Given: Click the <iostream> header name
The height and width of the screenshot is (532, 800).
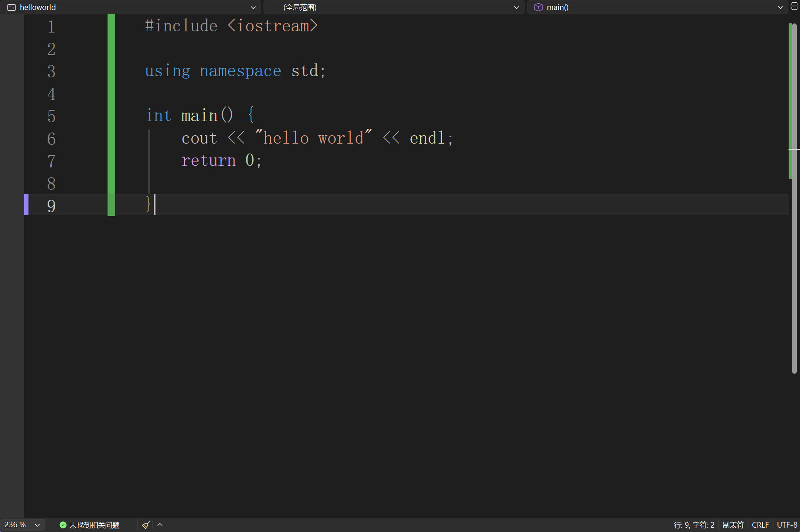Looking at the screenshot, I should pyautogui.click(x=273, y=26).
